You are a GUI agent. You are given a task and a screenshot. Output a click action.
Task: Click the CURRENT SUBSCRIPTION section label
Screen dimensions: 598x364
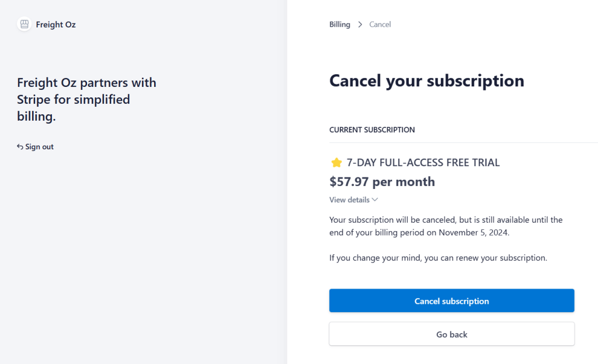[372, 130]
